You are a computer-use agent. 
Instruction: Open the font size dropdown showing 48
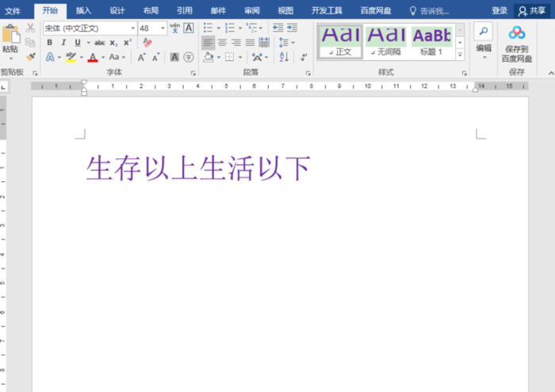tap(163, 29)
